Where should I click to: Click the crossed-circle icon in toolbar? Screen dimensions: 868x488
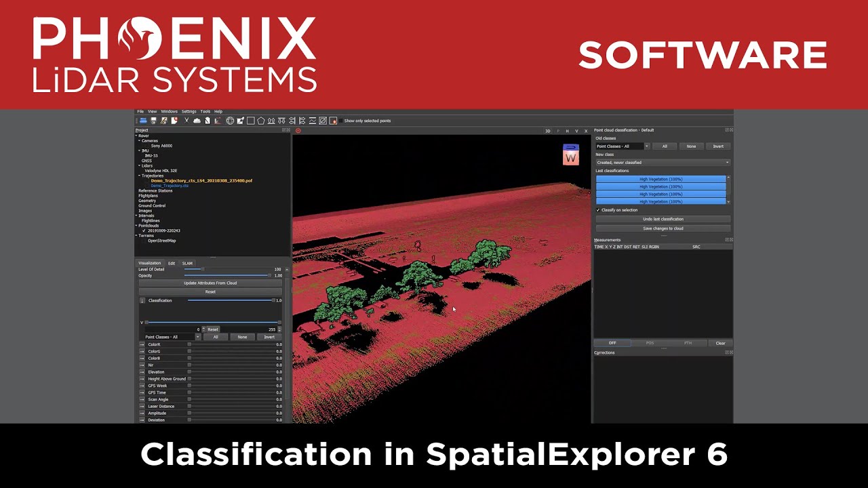tap(323, 121)
